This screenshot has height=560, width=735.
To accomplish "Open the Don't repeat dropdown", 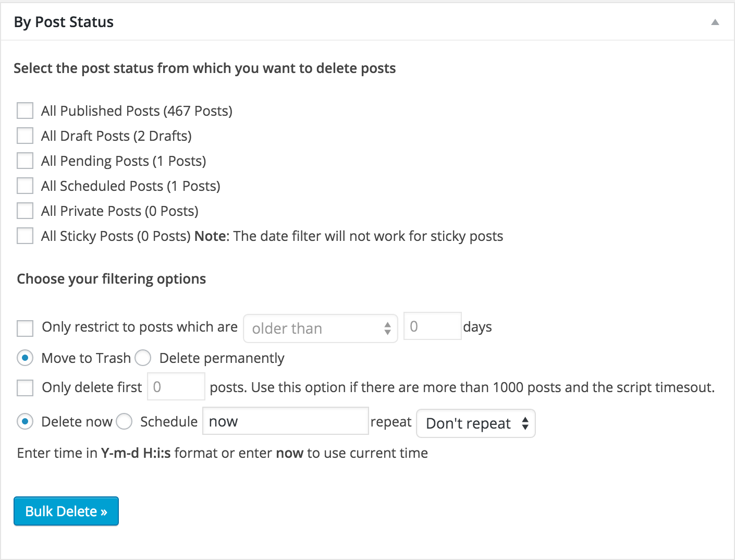I will point(475,423).
